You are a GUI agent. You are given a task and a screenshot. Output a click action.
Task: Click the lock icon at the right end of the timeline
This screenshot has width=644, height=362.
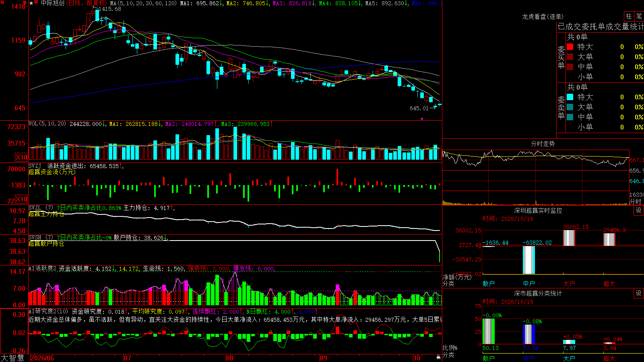pos(439,357)
